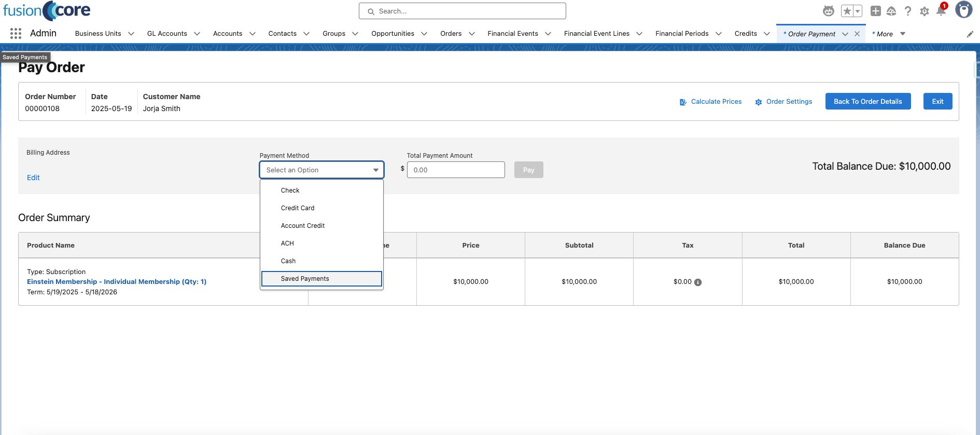This screenshot has width=980, height=435.
Task: Expand the Groups tab chevron
Action: (x=355, y=34)
